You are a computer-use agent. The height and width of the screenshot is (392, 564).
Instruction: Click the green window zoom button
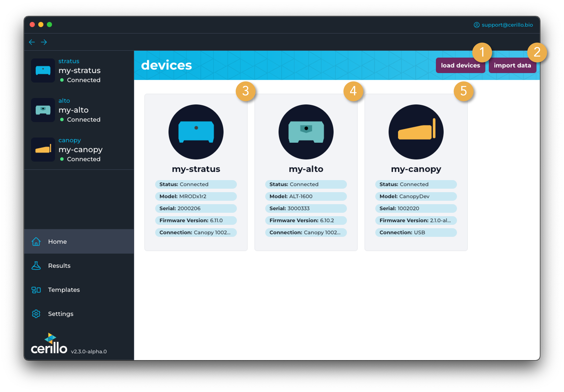tap(49, 25)
